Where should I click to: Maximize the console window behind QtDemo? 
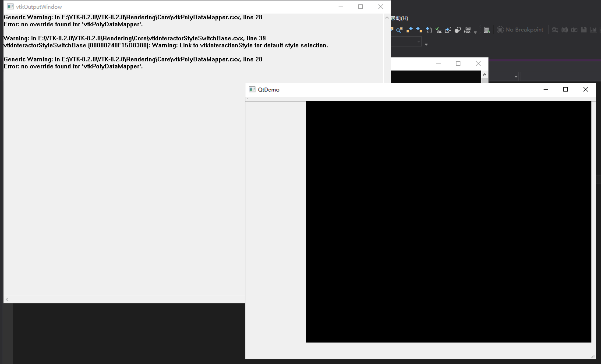coord(458,64)
